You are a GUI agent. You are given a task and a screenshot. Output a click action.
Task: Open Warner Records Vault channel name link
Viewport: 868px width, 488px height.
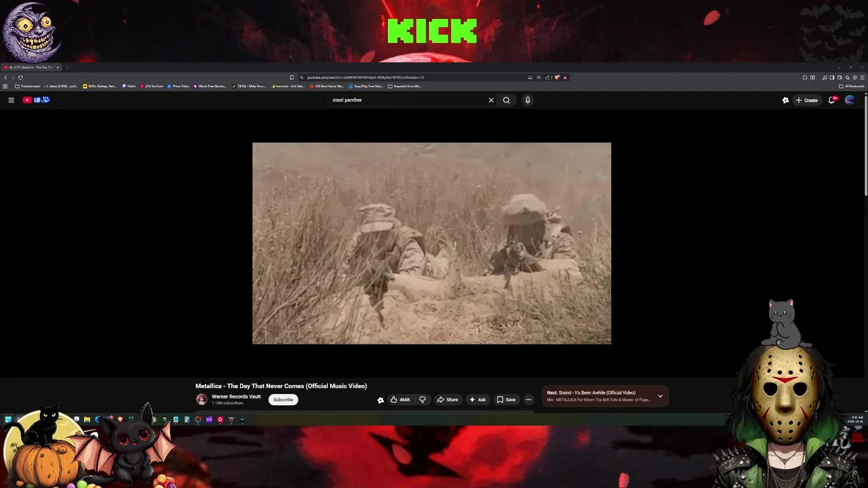(x=236, y=396)
